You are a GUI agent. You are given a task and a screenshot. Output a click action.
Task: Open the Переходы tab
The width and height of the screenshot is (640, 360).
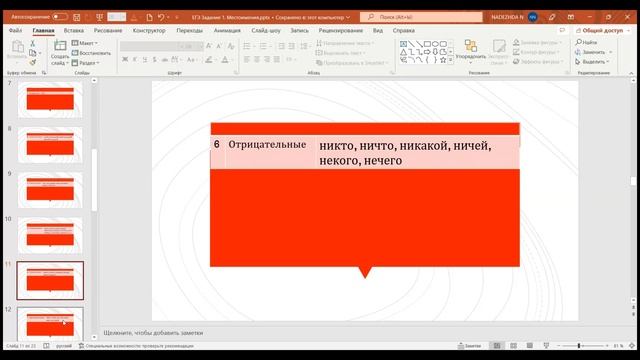(189, 31)
